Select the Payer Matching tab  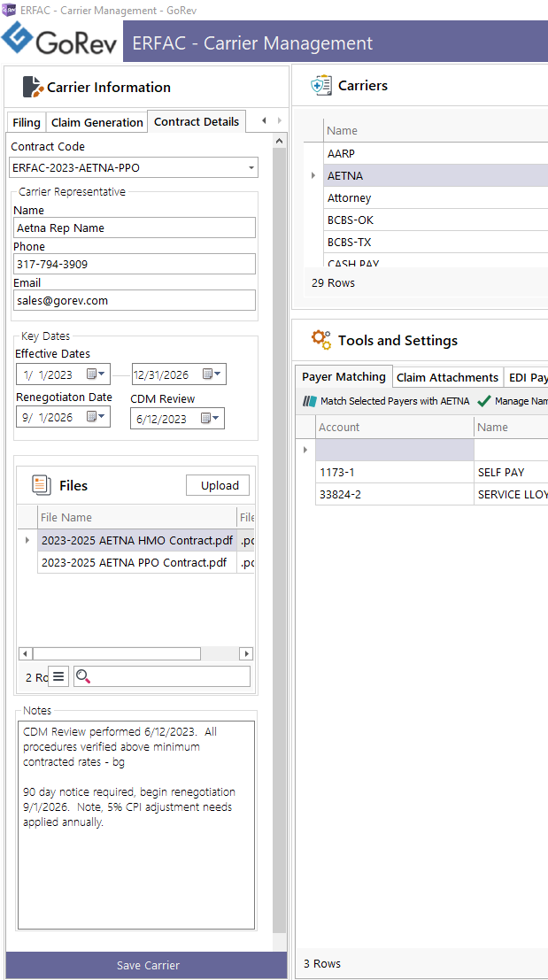[343, 377]
